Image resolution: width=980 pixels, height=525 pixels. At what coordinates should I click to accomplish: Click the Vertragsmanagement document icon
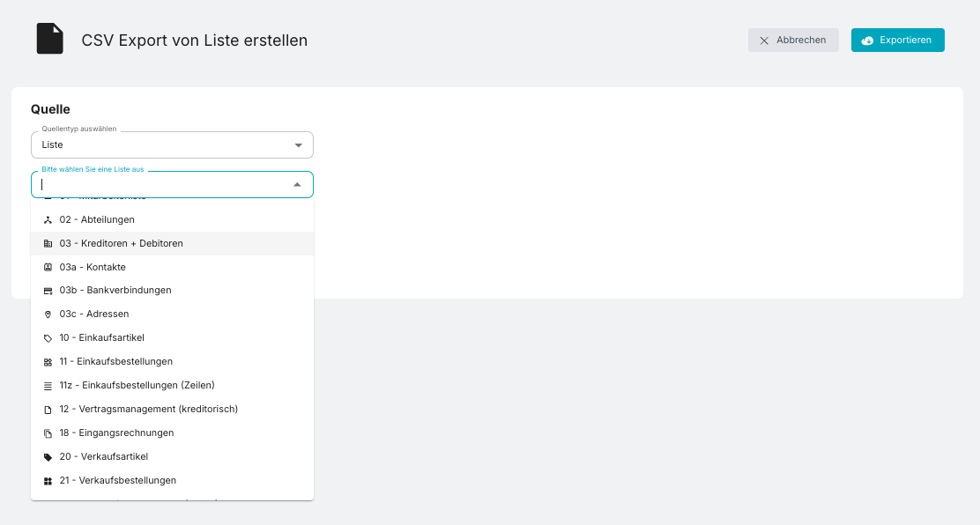pyautogui.click(x=48, y=410)
